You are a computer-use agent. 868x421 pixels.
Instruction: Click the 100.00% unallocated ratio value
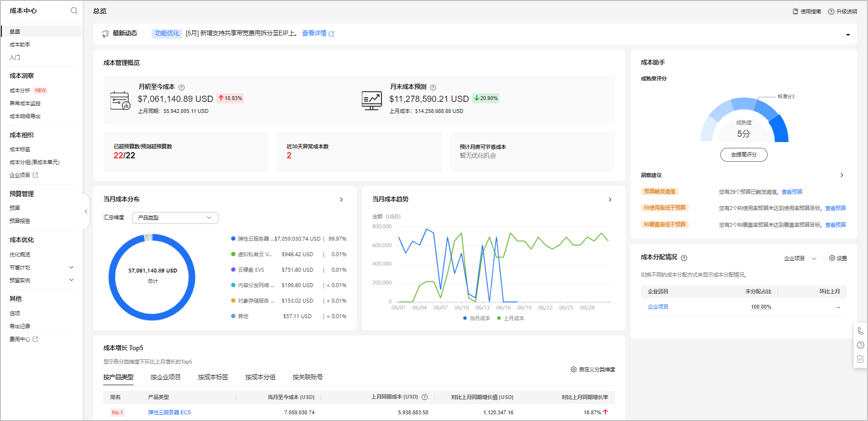(761, 307)
